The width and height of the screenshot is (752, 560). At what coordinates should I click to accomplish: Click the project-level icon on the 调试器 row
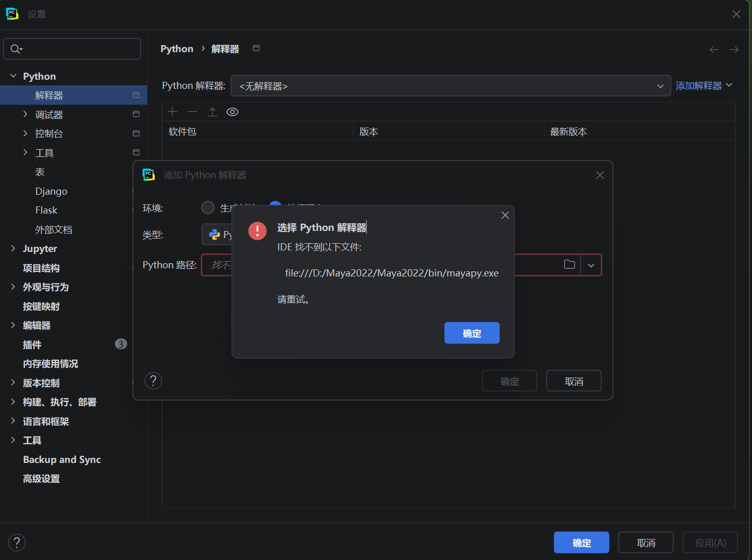coord(136,114)
